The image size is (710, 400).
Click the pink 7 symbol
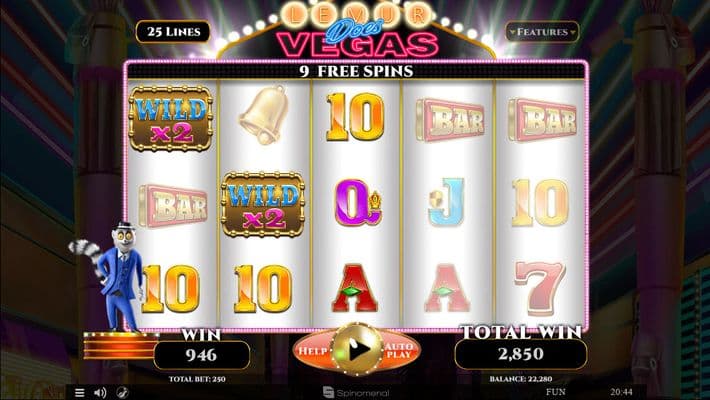click(540, 288)
